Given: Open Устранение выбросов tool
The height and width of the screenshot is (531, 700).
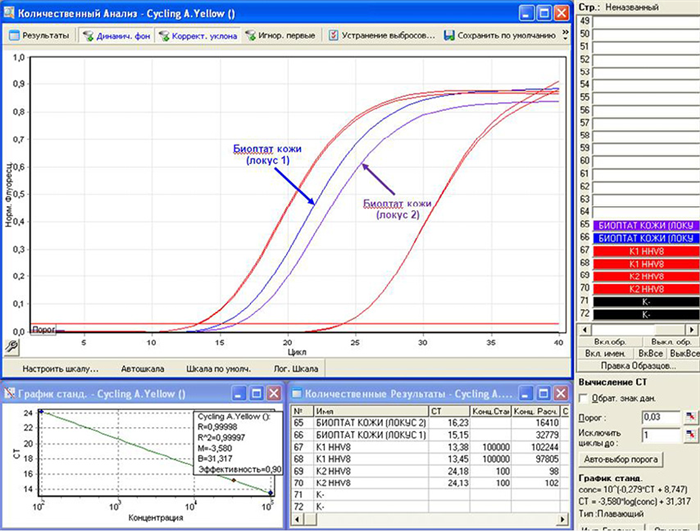Looking at the screenshot, I should 382,35.
